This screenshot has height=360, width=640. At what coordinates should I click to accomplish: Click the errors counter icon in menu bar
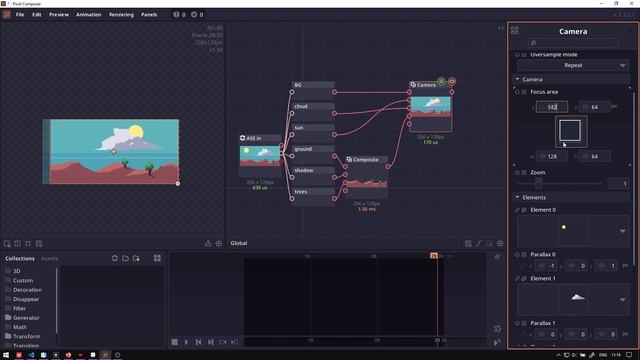coord(194,15)
